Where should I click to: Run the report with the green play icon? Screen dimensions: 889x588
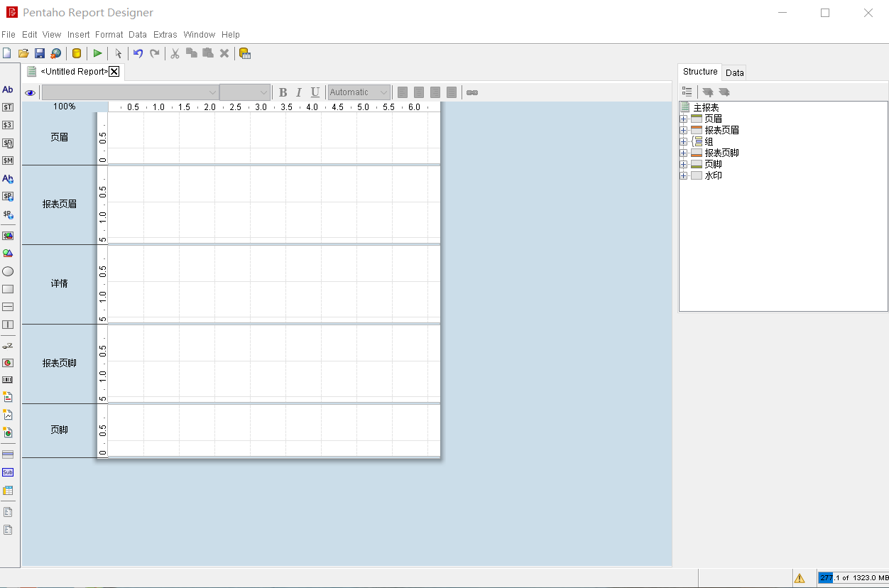click(x=97, y=53)
